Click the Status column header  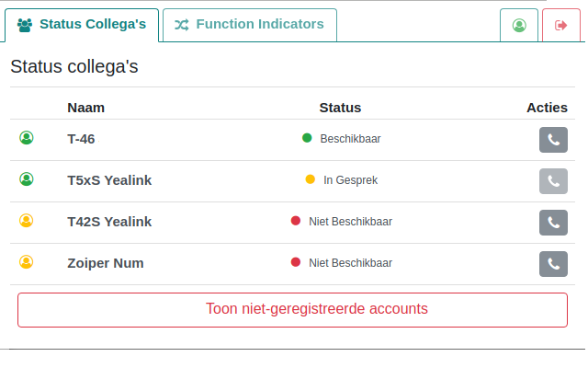(x=340, y=108)
